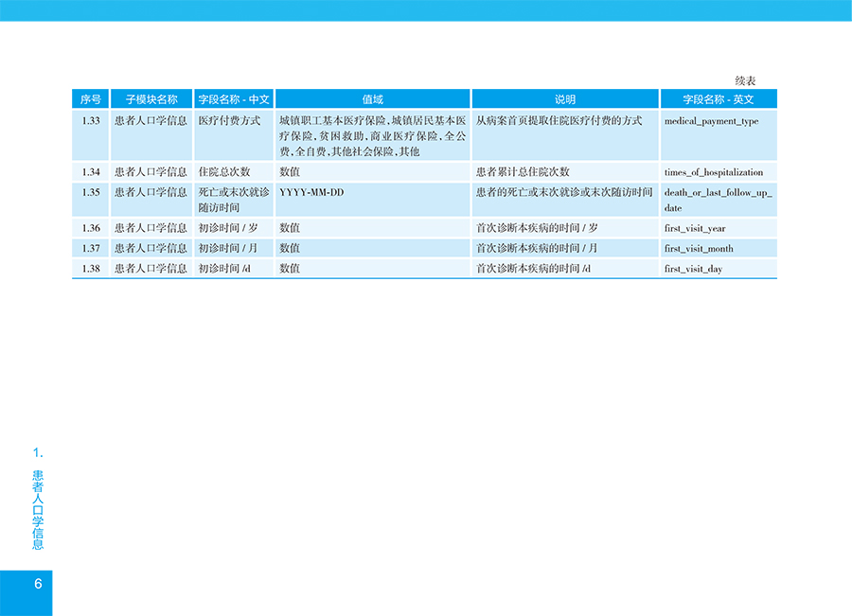The width and height of the screenshot is (852, 616).
Task: Click the 序号 column header
Action: [x=90, y=99]
